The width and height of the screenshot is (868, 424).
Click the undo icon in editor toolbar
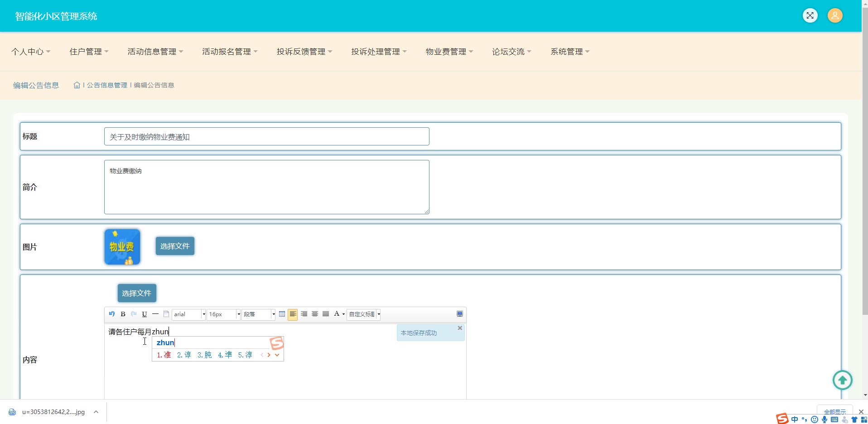[x=112, y=314]
